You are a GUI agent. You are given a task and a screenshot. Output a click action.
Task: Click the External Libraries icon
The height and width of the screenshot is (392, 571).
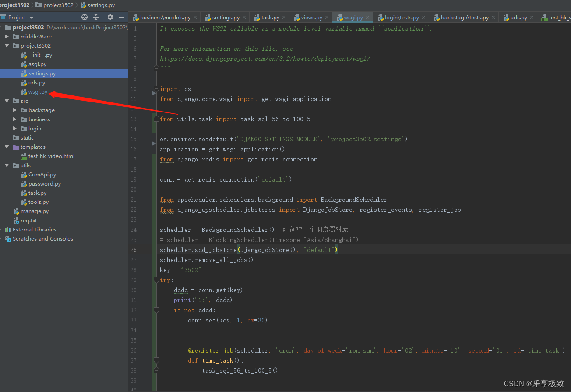[7, 229]
